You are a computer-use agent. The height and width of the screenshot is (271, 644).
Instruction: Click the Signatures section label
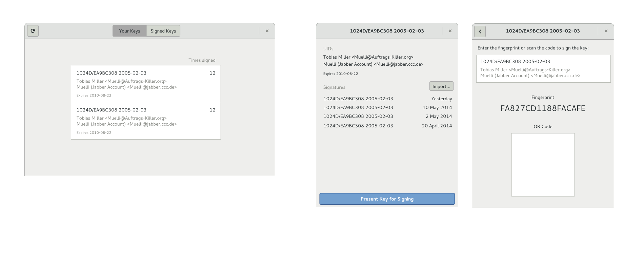334,87
